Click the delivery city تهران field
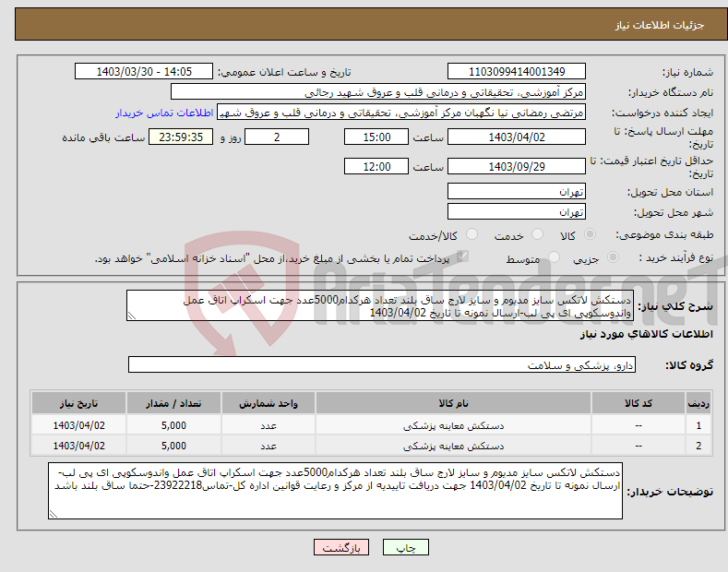This screenshot has height=572, width=728. click(517, 211)
